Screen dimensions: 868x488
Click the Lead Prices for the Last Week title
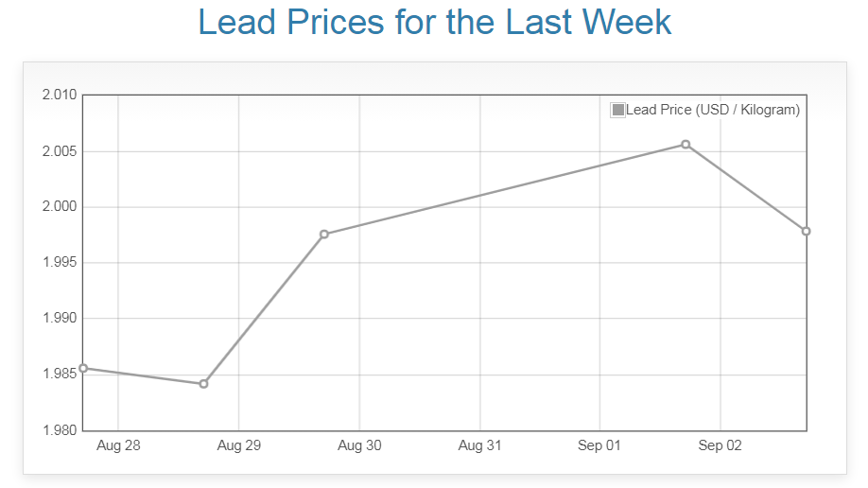435,23
